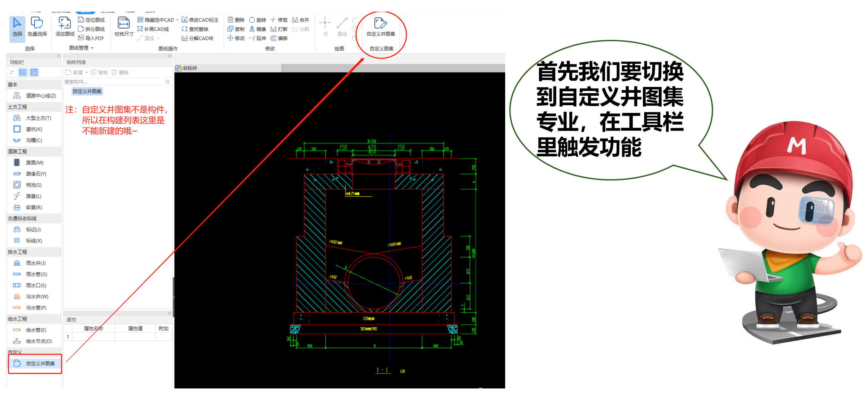This screenshot has height=398, width=868.
Task: Click 隐藏选中CAD option
Action: pos(156,20)
